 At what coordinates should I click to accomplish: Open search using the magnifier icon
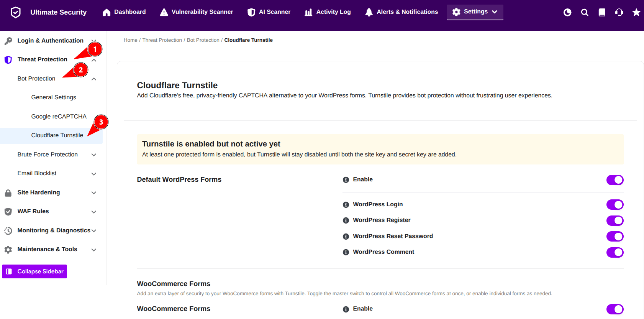pyautogui.click(x=585, y=13)
